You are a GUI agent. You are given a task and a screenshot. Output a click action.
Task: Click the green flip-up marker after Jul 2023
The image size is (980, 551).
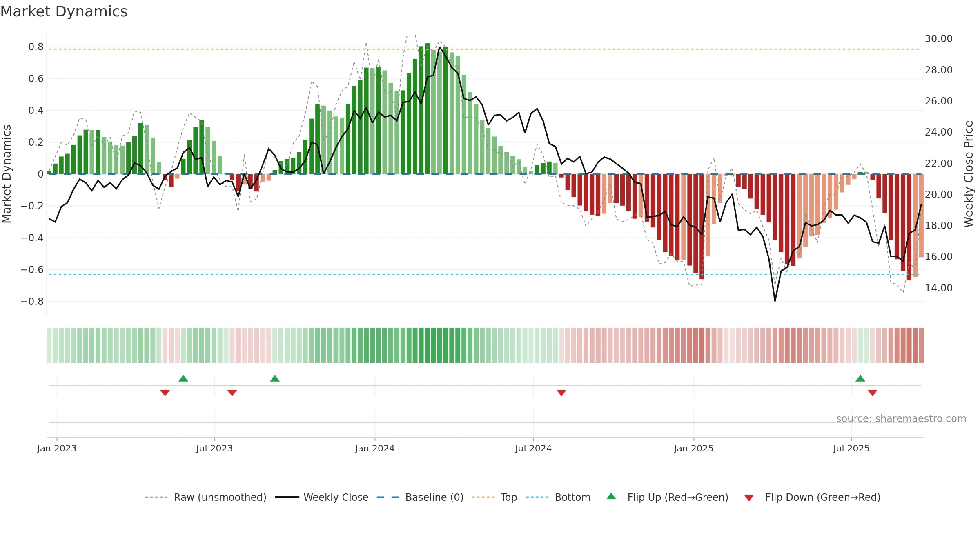coord(275,378)
